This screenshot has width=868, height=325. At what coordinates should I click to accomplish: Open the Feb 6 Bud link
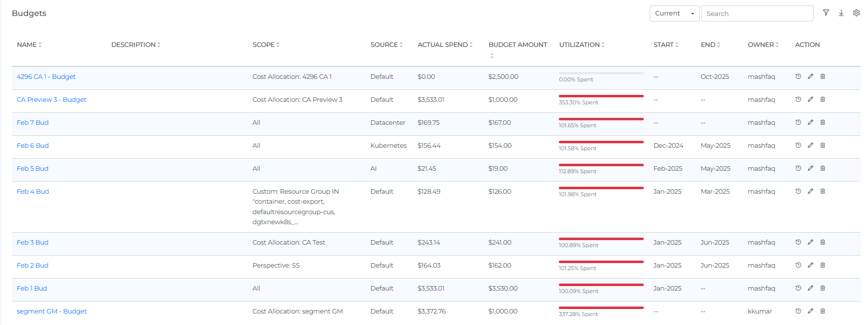point(33,146)
